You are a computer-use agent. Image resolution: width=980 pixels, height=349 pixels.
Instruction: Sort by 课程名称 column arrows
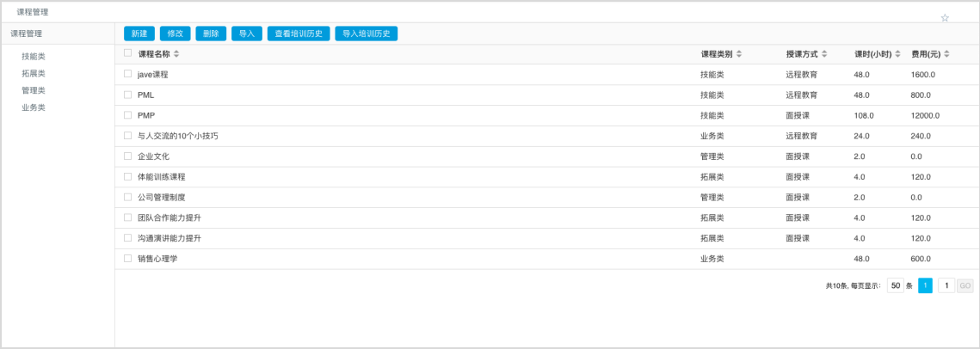coord(176,54)
